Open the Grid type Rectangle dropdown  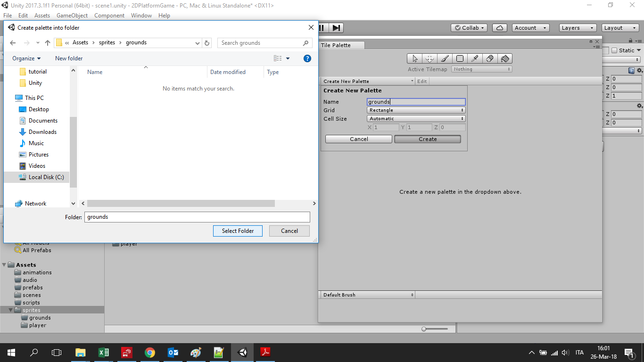pos(416,110)
